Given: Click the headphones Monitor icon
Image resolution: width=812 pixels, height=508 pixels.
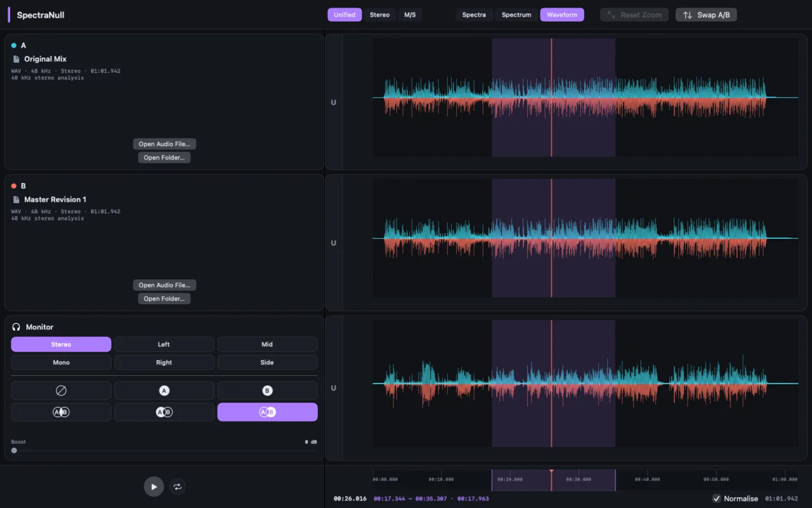Looking at the screenshot, I should click(16, 327).
